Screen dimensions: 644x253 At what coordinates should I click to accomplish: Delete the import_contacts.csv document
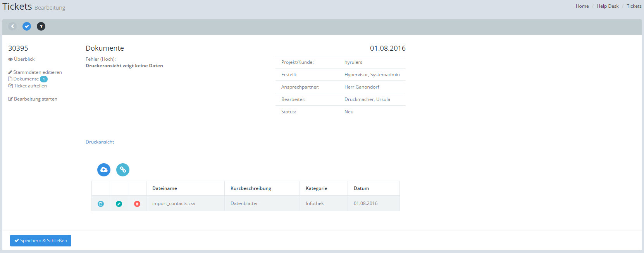(x=137, y=204)
